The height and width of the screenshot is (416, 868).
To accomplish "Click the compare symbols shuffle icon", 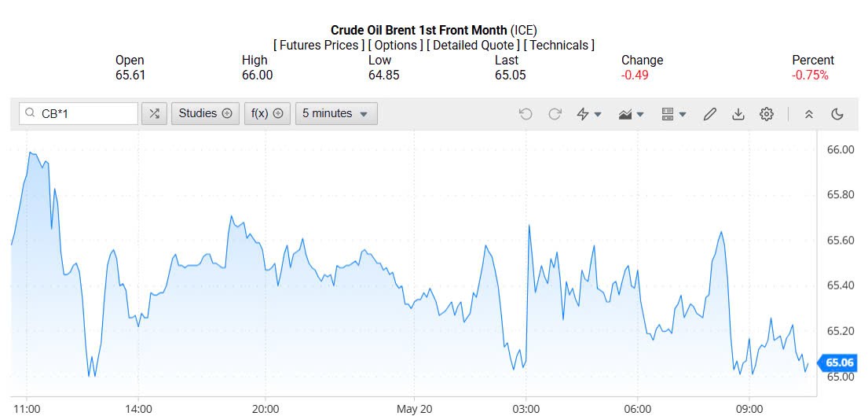I will [154, 113].
